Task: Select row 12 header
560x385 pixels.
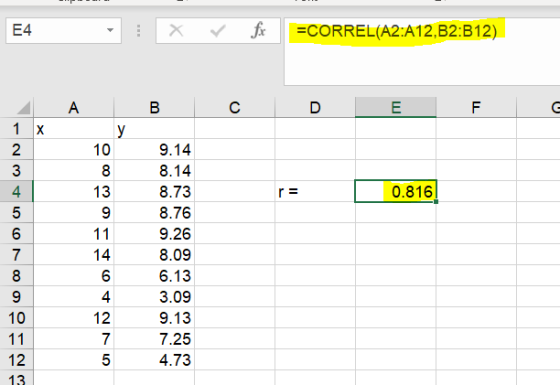Action: (16, 360)
